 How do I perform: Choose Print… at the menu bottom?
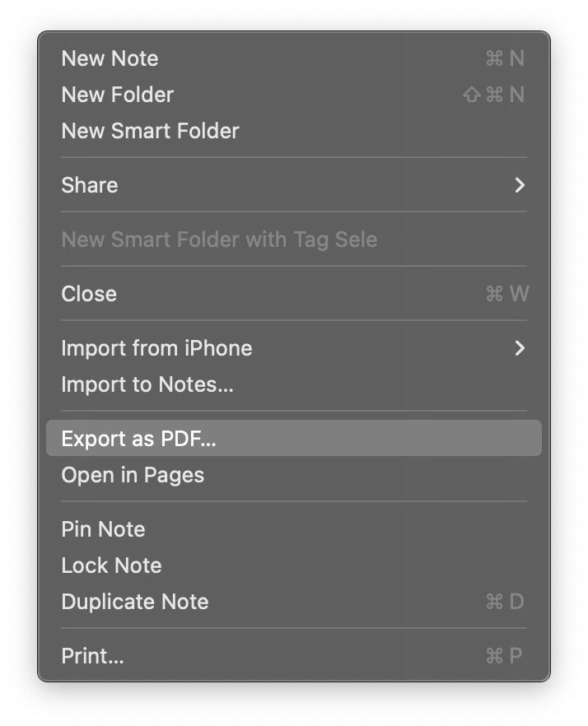(x=294, y=656)
